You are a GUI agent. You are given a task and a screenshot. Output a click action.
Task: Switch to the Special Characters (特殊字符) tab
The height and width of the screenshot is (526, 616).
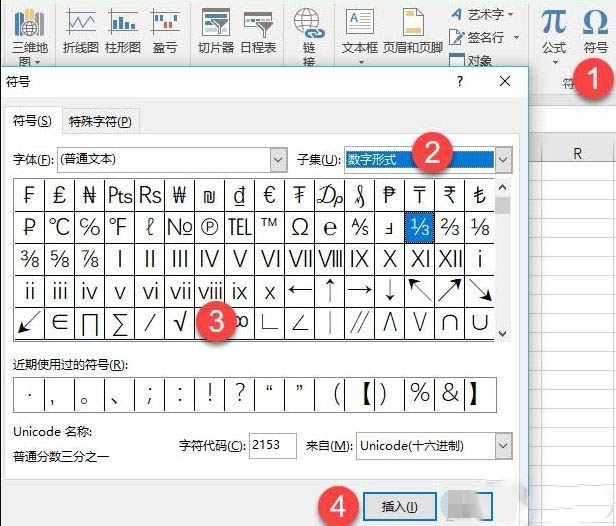100,121
